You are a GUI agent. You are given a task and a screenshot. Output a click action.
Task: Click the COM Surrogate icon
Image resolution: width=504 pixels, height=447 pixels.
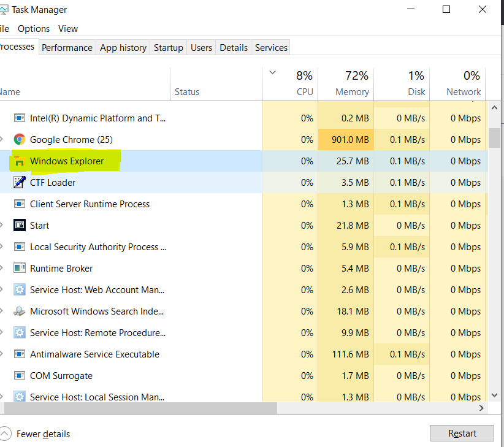click(x=19, y=375)
